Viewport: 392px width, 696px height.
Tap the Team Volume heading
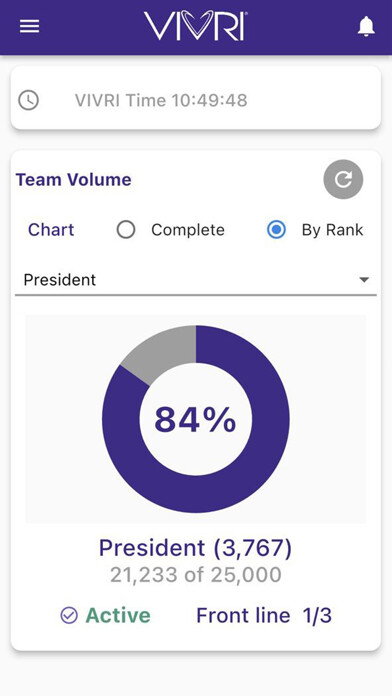tap(74, 180)
